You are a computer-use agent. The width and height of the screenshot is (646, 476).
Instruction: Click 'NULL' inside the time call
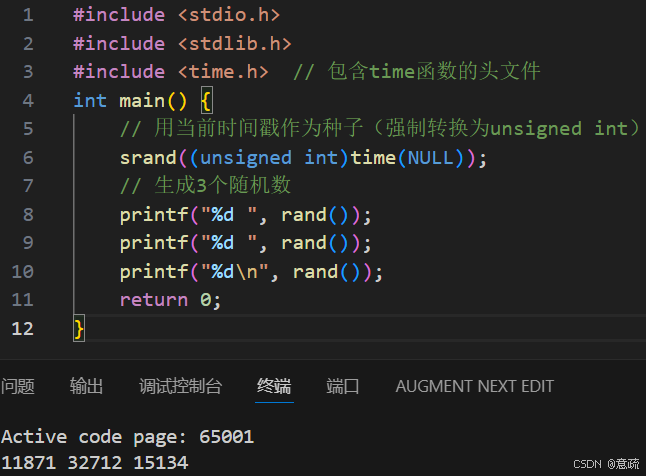pos(430,158)
